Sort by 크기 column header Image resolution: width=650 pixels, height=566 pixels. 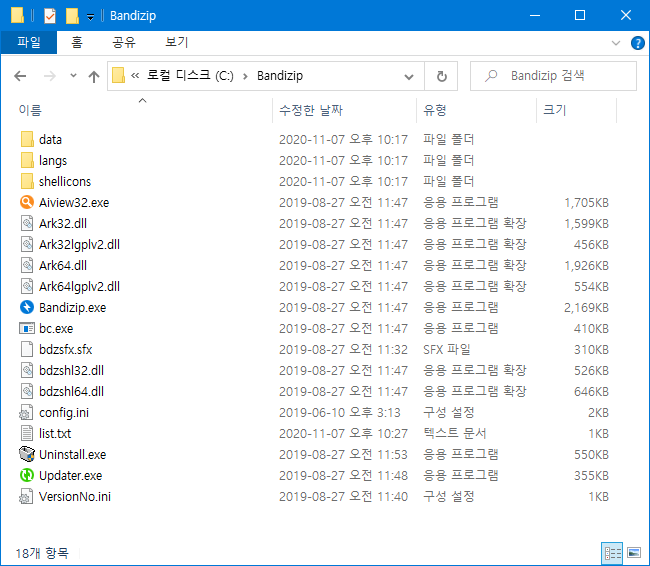(x=555, y=110)
